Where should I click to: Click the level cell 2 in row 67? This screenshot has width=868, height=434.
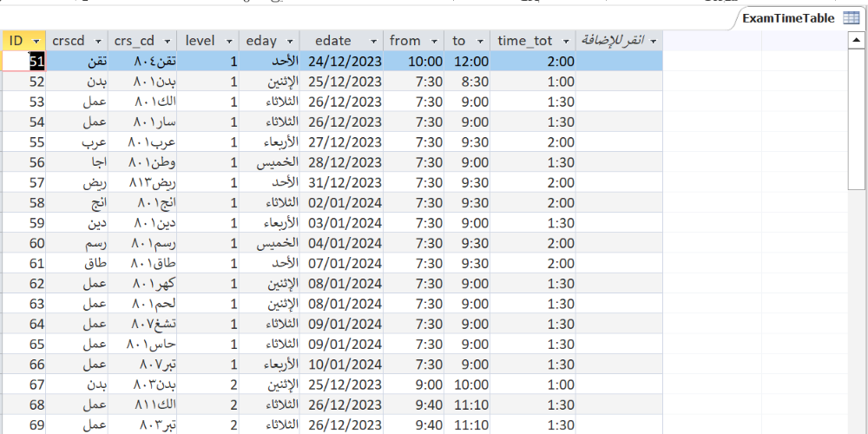point(208,385)
